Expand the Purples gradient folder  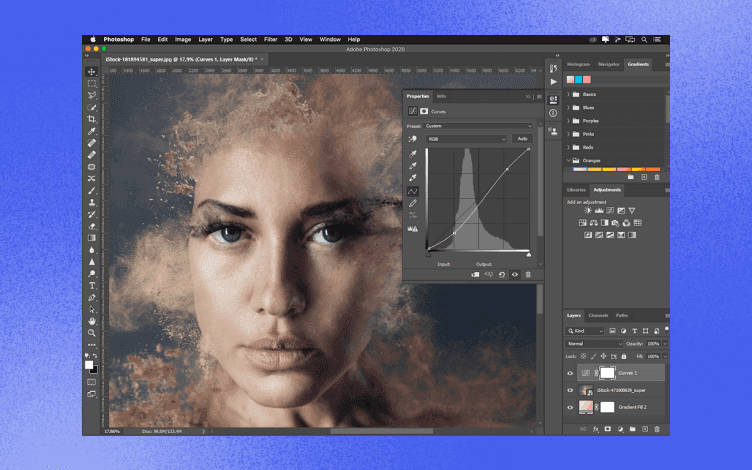pos(569,121)
